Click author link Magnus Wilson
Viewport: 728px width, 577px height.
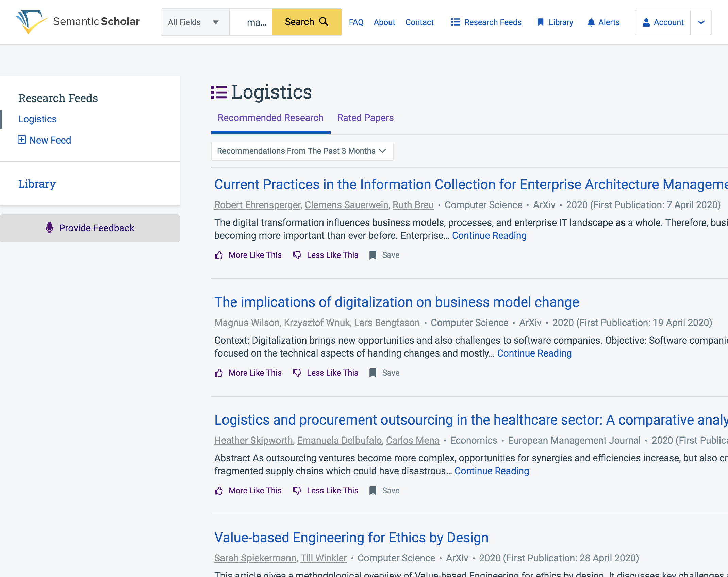[x=247, y=323]
